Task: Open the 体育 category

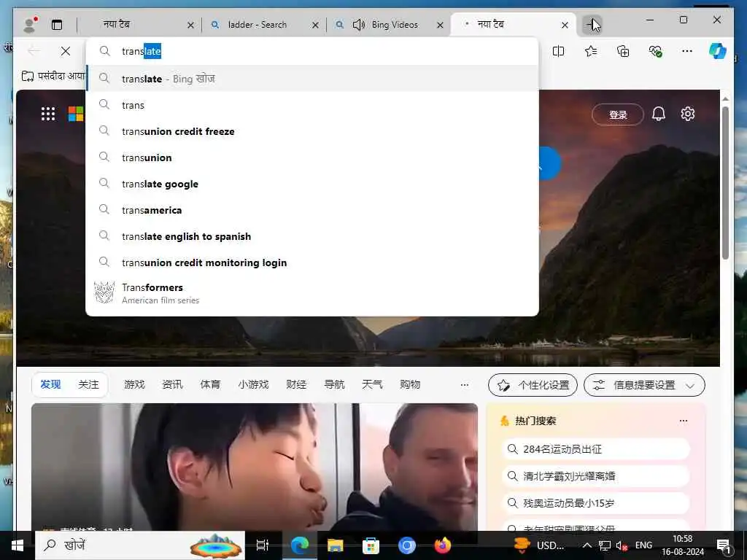Action: coord(210,384)
